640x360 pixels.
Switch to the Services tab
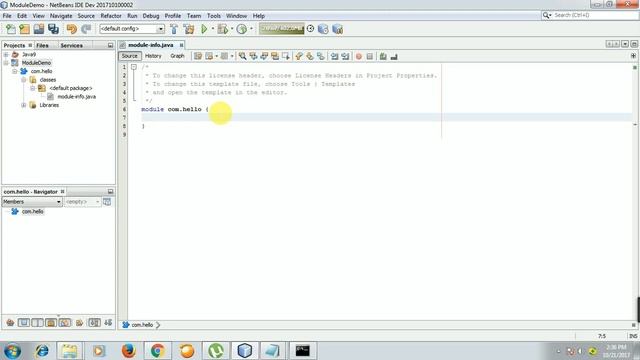pyautogui.click(x=72, y=45)
